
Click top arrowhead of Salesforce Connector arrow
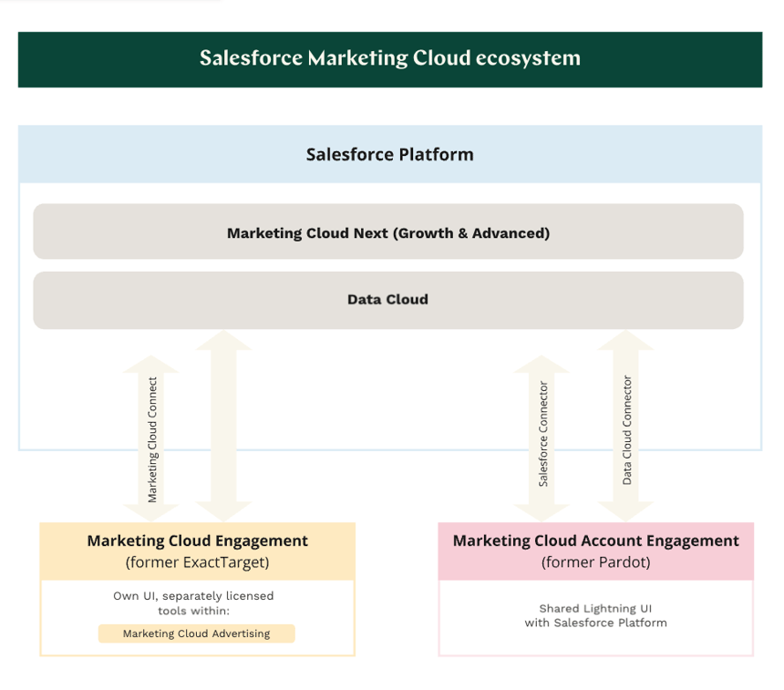pos(543,366)
